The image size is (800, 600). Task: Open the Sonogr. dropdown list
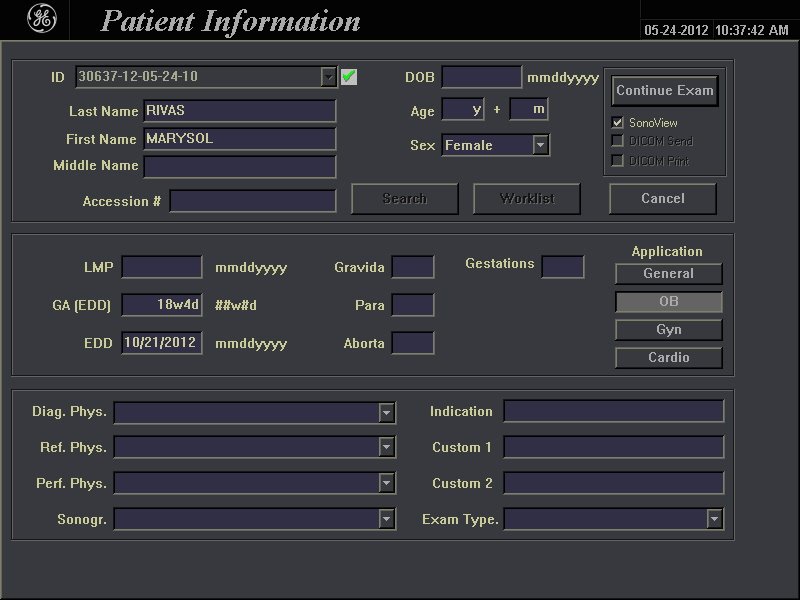coord(387,519)
